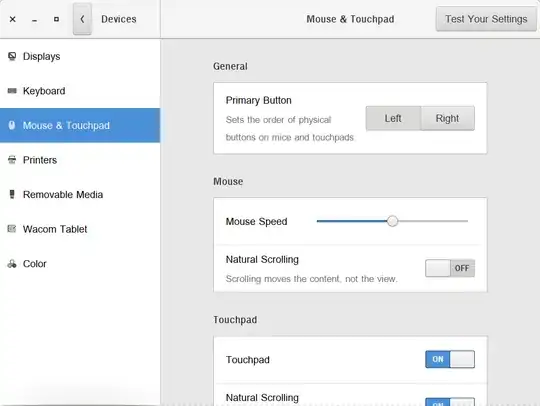The width and height of the screenshot is (540, 406).
Task: Open the Color panel
Action: pos(80,264)
